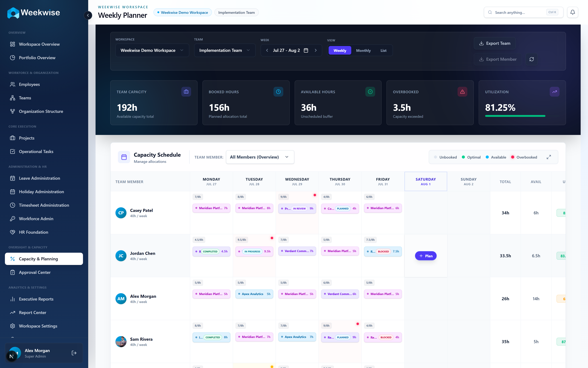Switch to the Weekly view
The width and height of the screenshot is (588, 368).
tap(340, 50)
